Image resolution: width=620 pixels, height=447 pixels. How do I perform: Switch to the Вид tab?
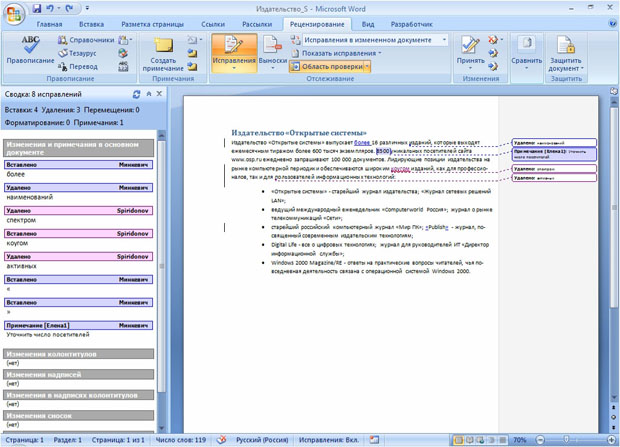point(368,24)
